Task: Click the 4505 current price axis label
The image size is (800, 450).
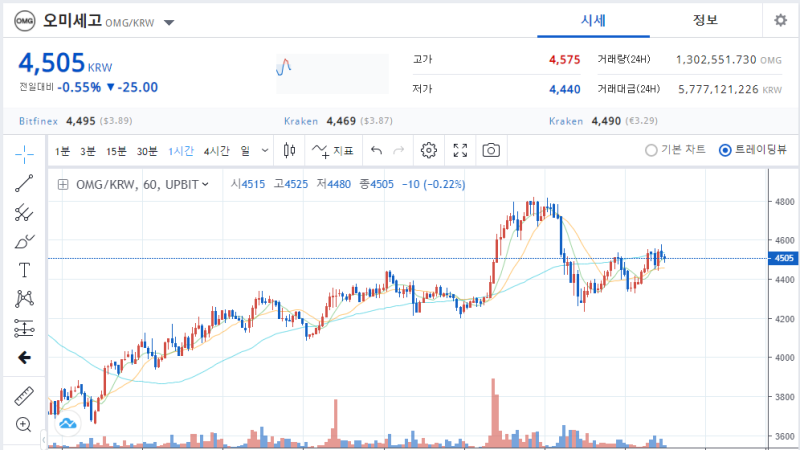Action: tap(784, 258)
